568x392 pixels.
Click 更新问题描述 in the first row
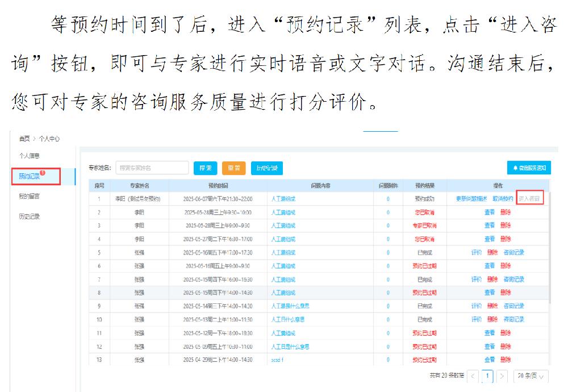click(471, 199)
